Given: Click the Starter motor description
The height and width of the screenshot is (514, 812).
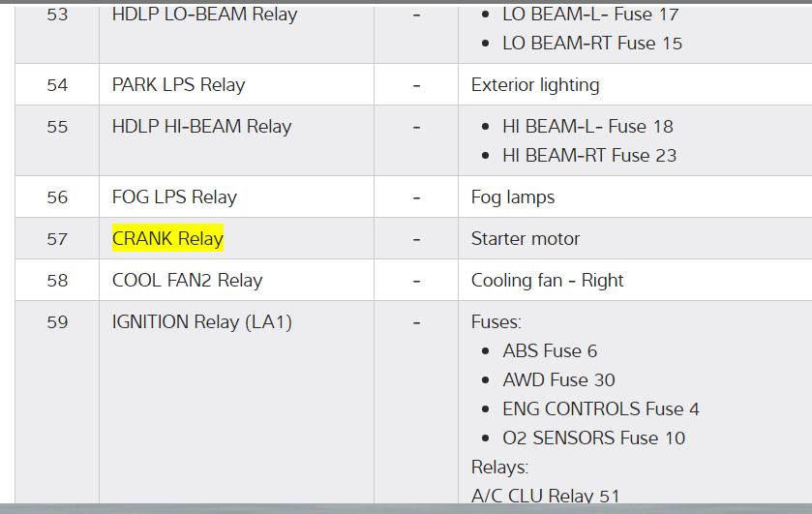Looking at the screenshot, I should [x=526, y=239].
